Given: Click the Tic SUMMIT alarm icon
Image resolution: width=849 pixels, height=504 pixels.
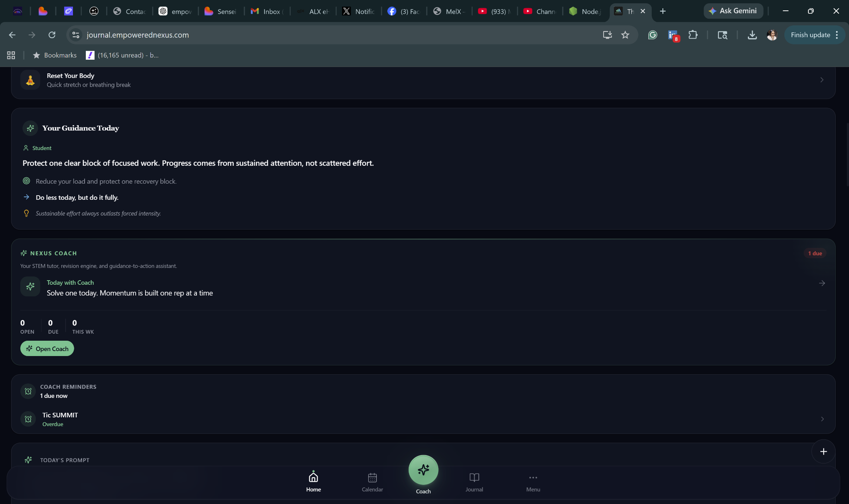Looking at the screenshot, I should 28,419.
